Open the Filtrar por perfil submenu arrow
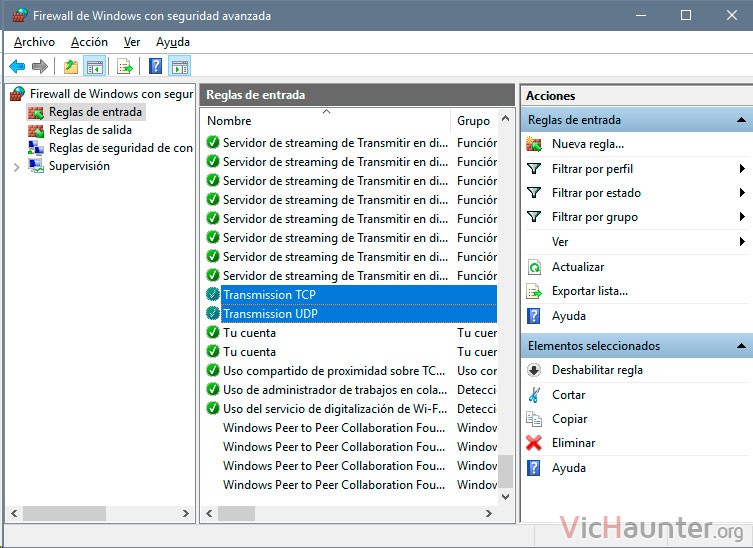The image size is (753, 548). 742,169
